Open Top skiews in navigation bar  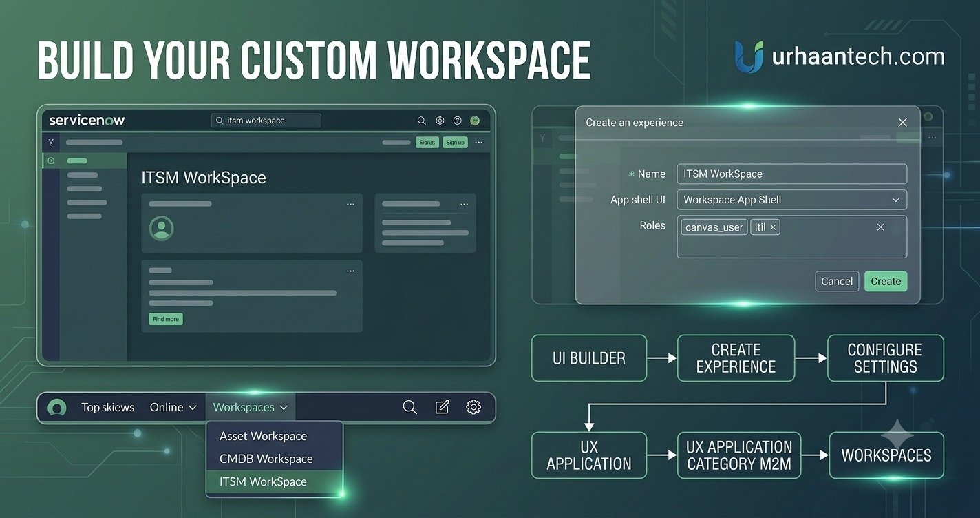click(x=107, y=407)
